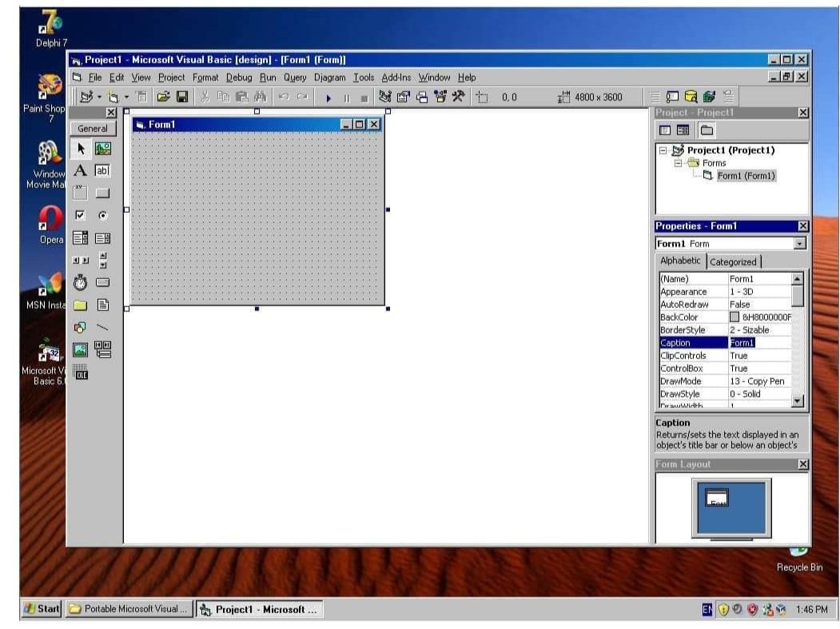Select the Label control tool

coord(81,171)
